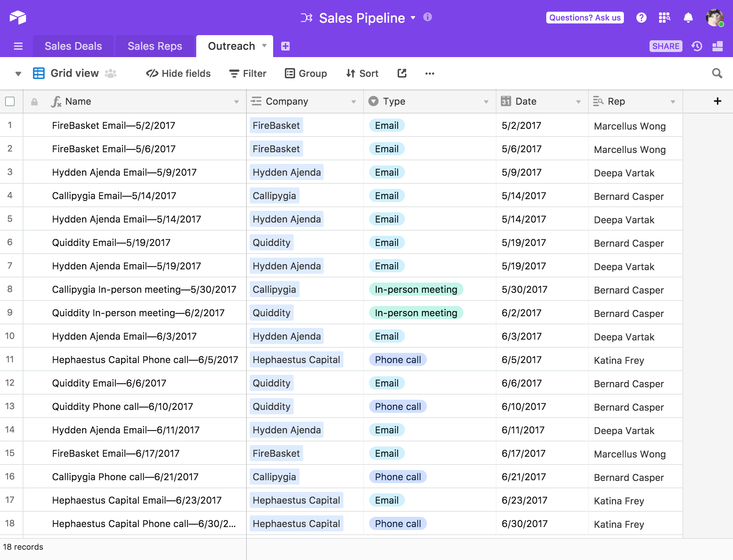Open FireBasket linked record in row 1
733x560 pixels.
point(276,126)
